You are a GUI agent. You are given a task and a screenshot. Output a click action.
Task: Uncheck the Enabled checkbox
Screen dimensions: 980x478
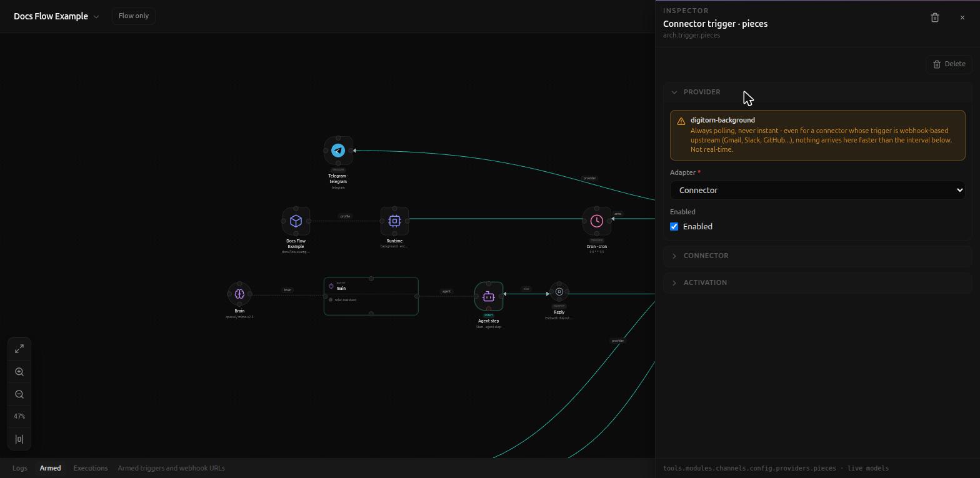[674, 226]
